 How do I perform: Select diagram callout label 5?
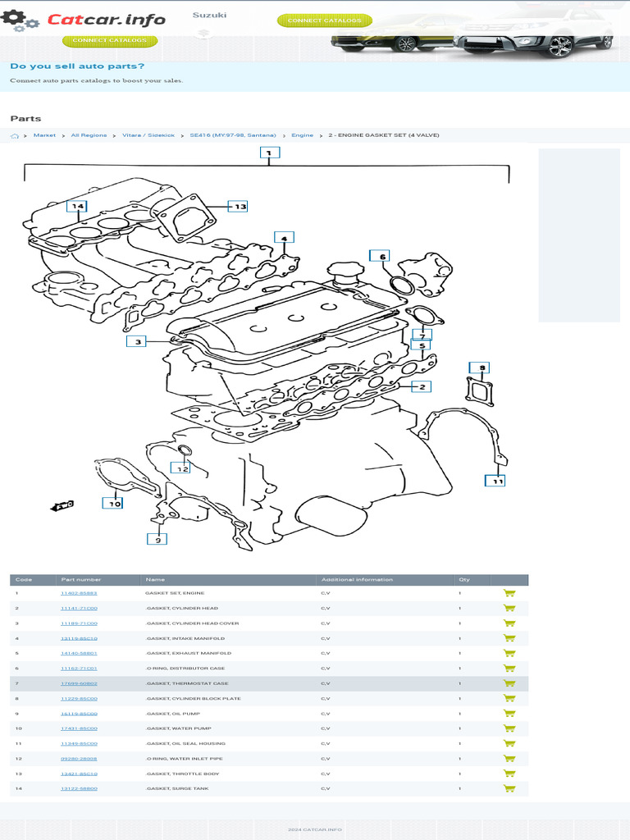click(421, 345)
